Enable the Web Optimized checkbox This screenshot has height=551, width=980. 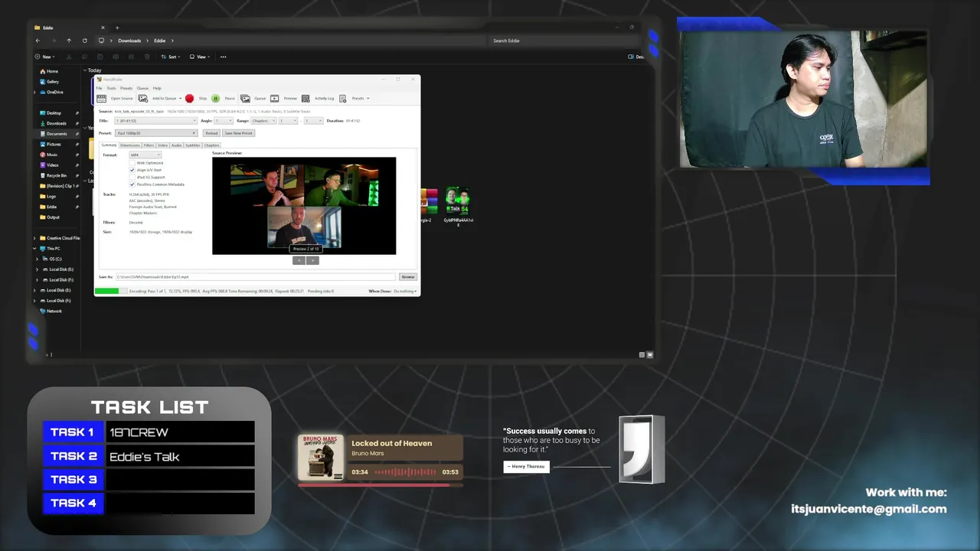pyautogui.click(x=132, y=163)
